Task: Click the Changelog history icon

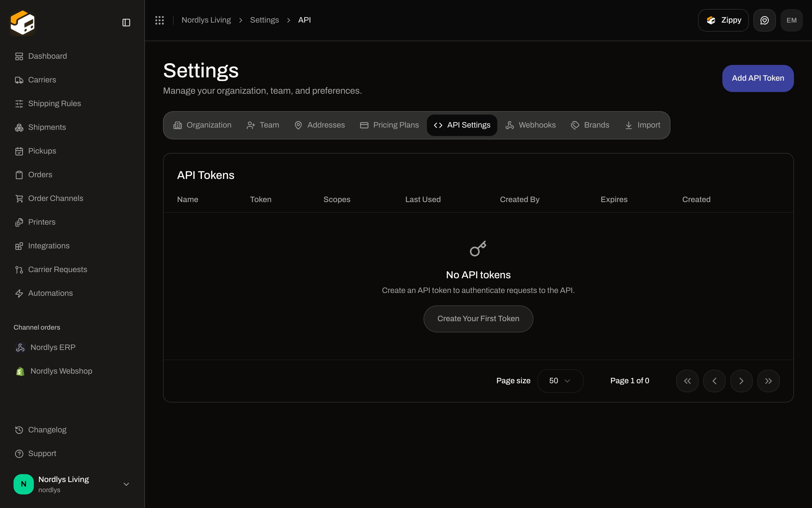Action: (19, 430)
